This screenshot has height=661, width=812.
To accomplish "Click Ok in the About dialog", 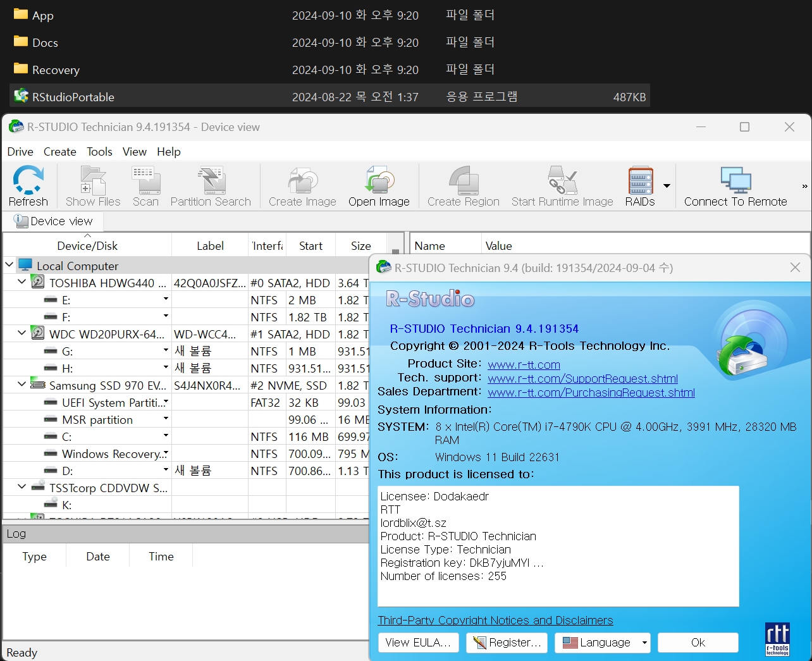I will coord(698,643).
